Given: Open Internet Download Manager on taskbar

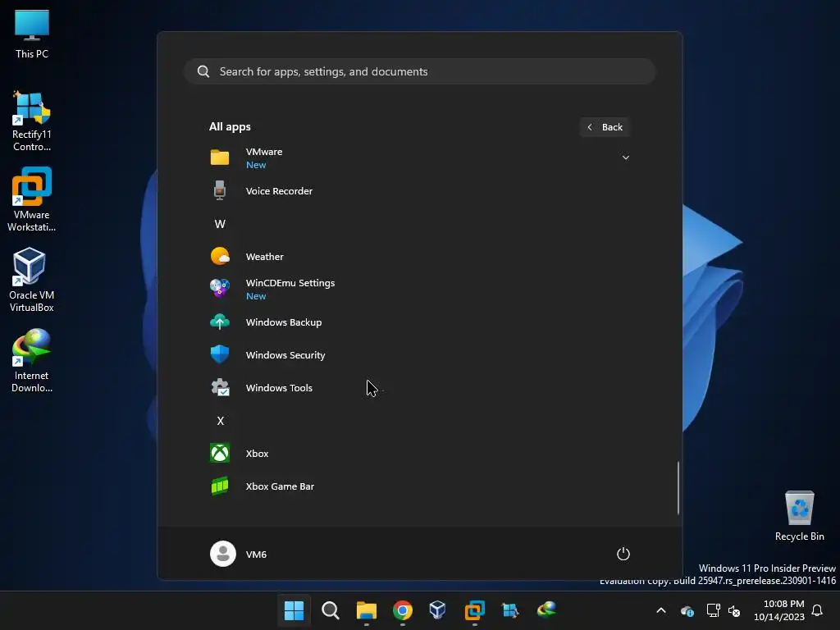Looking at the screenshot, I should click(x=546, y=610).
